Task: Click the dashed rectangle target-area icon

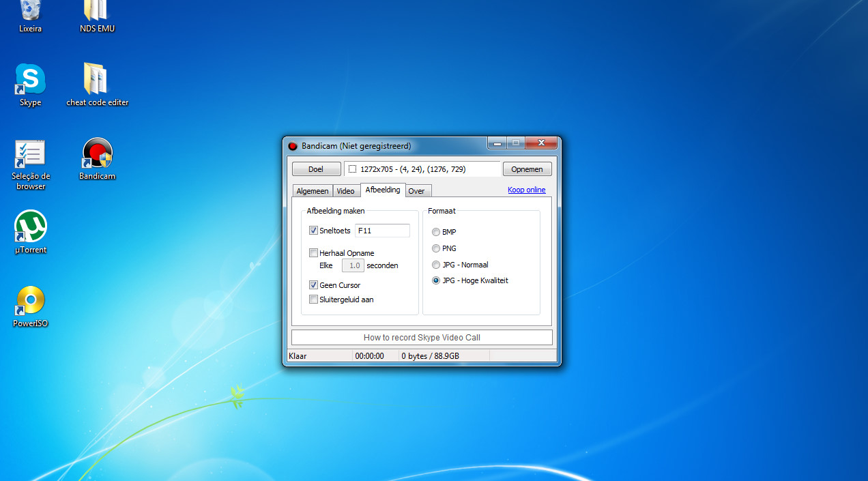Action: 352,169
